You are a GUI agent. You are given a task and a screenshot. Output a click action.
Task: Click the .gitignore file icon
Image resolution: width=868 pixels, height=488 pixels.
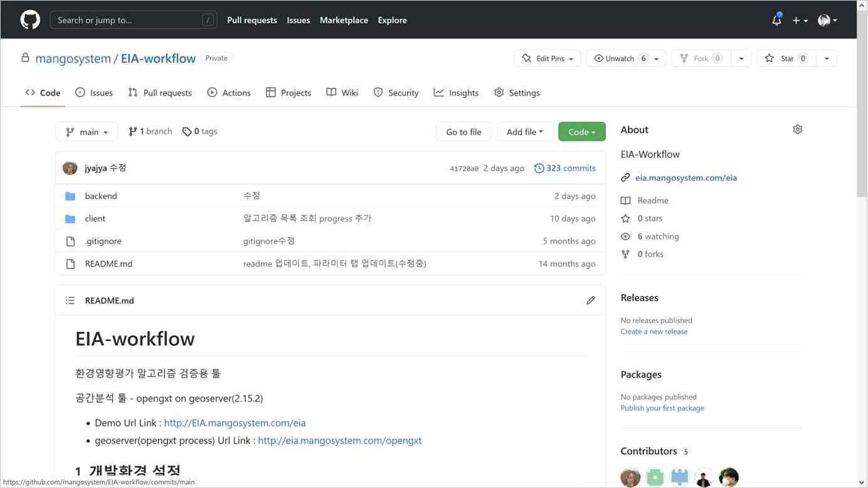[70, 241]
